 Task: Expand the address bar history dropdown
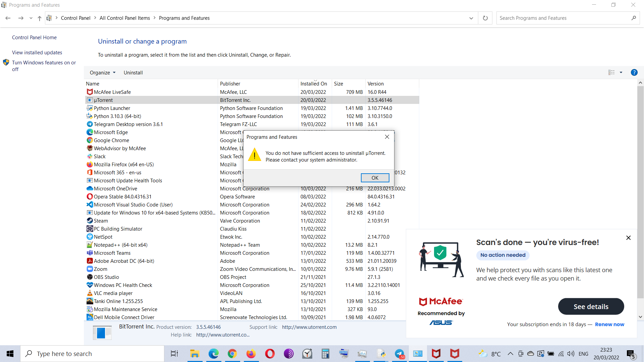pos(471,18)
